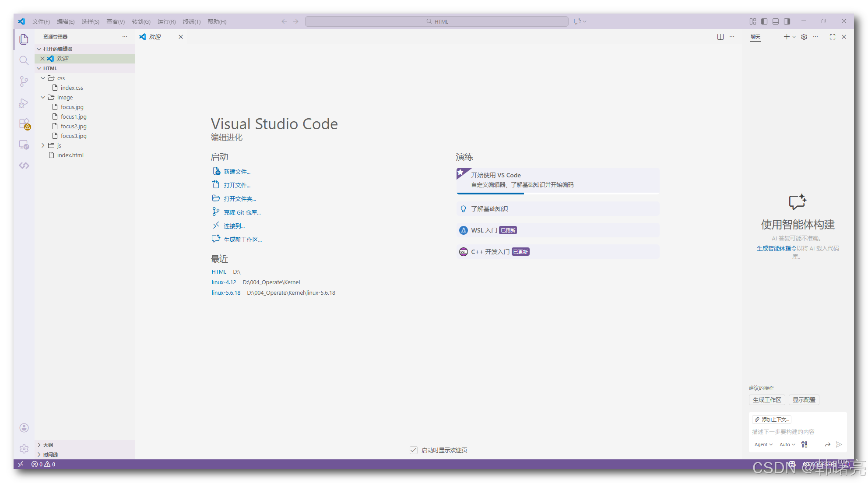
Task: Open the Remote Explorer icon
Action: click(24, 145)
